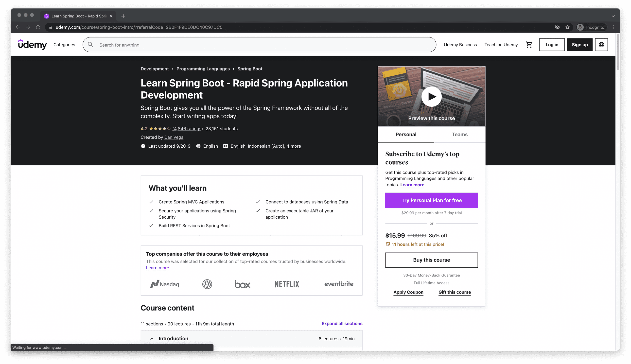Switch to the Teams pricing tab

[x=459, y=134]
